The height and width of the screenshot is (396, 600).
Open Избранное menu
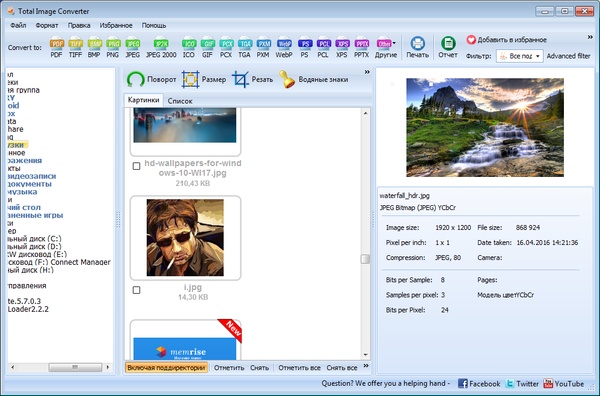[x=116, y=25]
